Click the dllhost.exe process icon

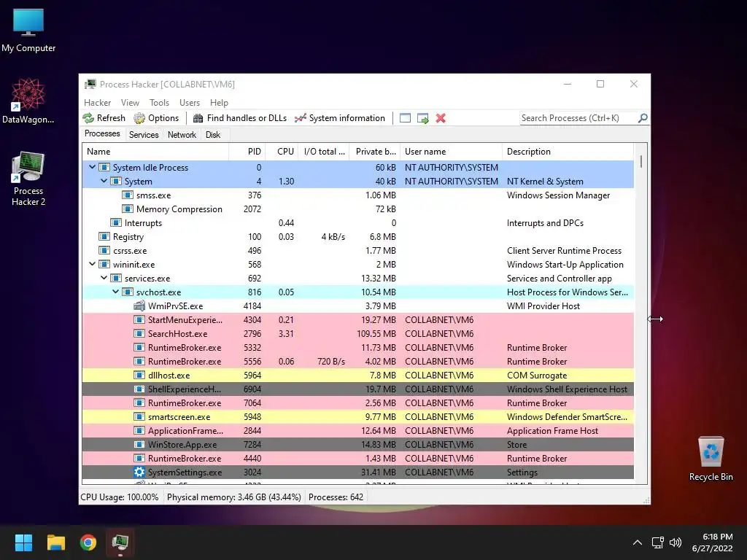click(x=139, y=376)
